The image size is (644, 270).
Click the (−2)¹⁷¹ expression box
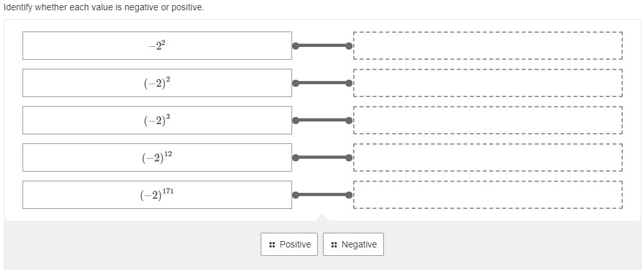pyautogui.click(x=157, y=195)
